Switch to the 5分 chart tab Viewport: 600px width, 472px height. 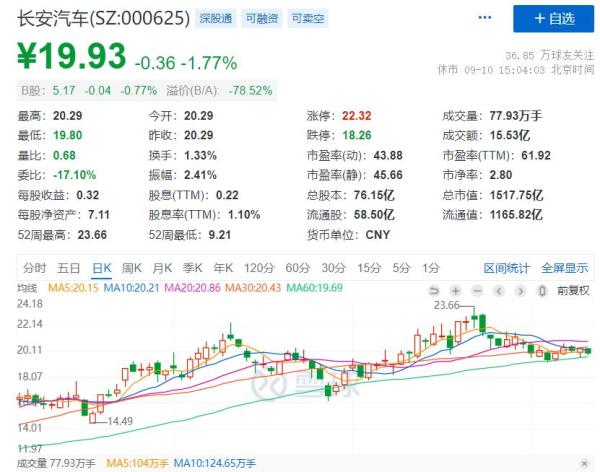tap(401, 268)
